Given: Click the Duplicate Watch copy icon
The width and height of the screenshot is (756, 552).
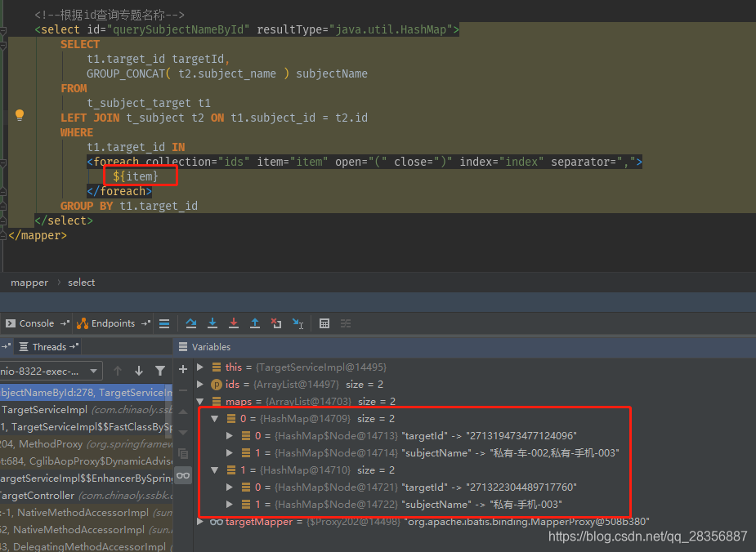Looking at the screenshot, I should click(183, 454).
